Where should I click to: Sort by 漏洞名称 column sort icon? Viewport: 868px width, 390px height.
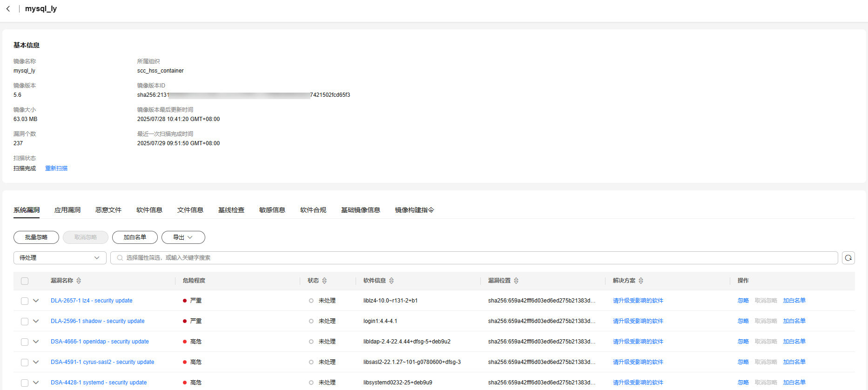(x=79, y=281)
